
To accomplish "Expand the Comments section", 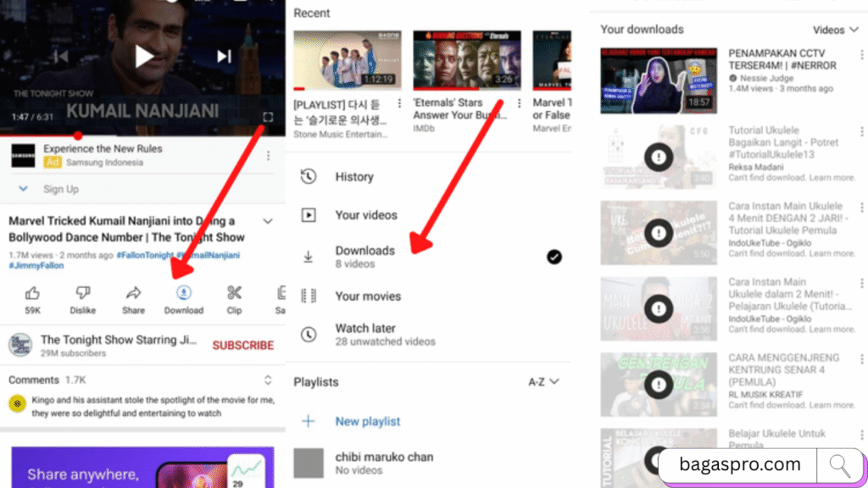I will tap(268, 380).
